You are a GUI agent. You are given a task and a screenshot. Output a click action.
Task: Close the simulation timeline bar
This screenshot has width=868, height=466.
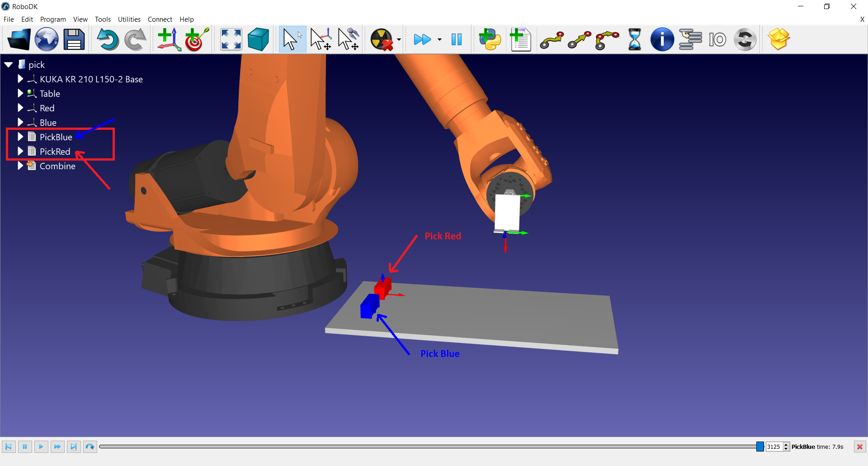859,447
